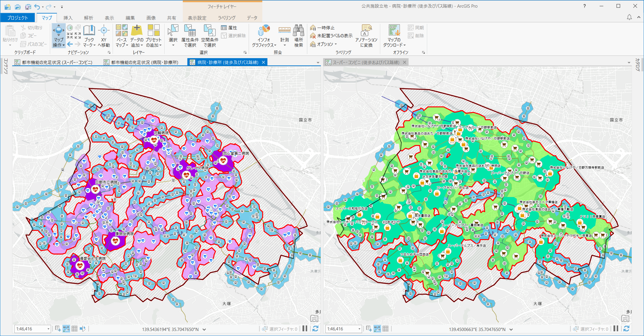This screenshot has height=336, width=644.
Task: Click the Measure (計測) ruler icon
Action: [x=284, y=31]
